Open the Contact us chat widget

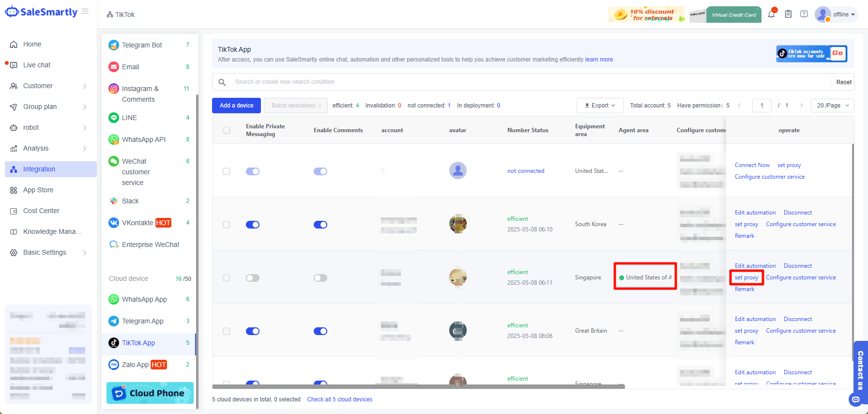tap(860, 373)
